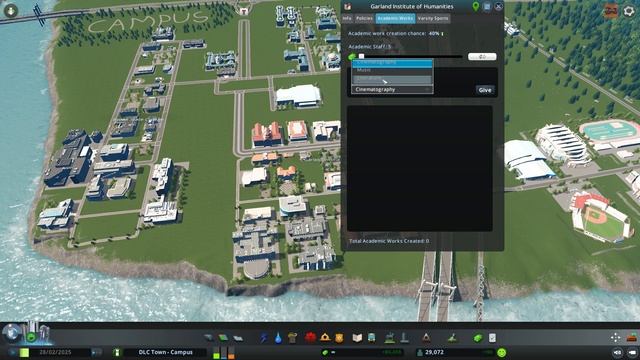
Task: Open the Healthcare red cross icon
Action: pyautogui.click(x=310, y=338)
